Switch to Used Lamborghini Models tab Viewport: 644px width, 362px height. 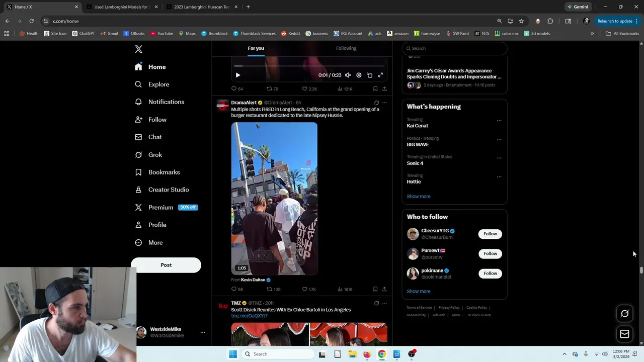coord(123,7)
